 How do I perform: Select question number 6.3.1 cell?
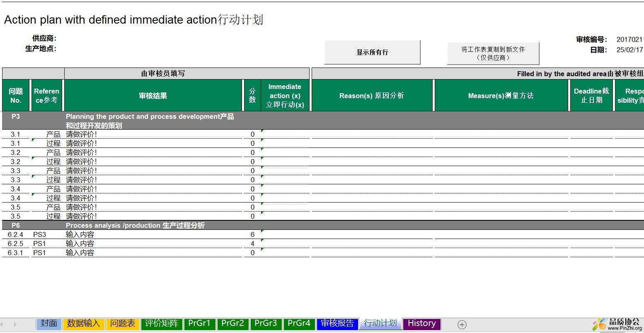pyautogui.click(x=16, y=253)
